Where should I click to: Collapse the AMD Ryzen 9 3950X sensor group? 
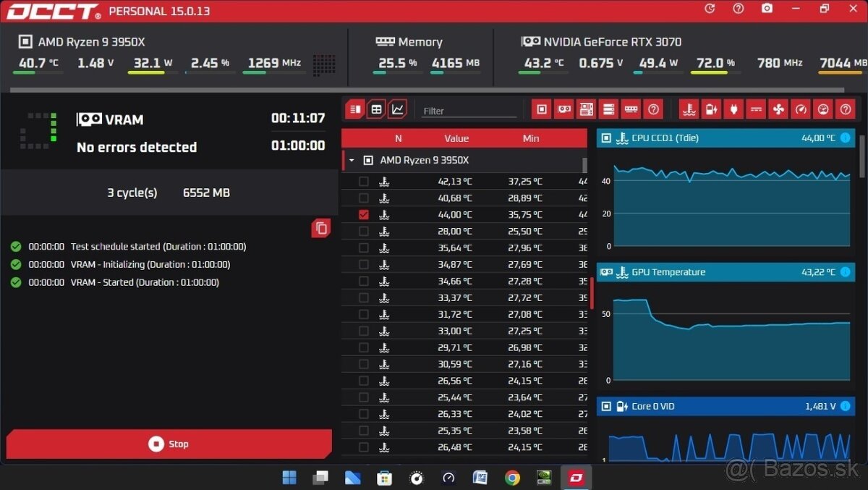click(352, 160)
